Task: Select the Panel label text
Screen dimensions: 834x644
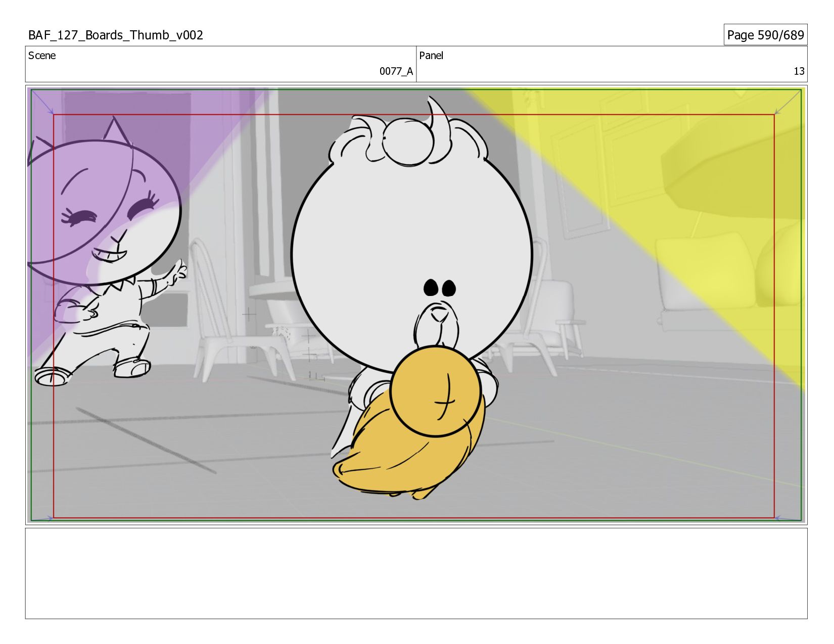Action: click(431, 56)
